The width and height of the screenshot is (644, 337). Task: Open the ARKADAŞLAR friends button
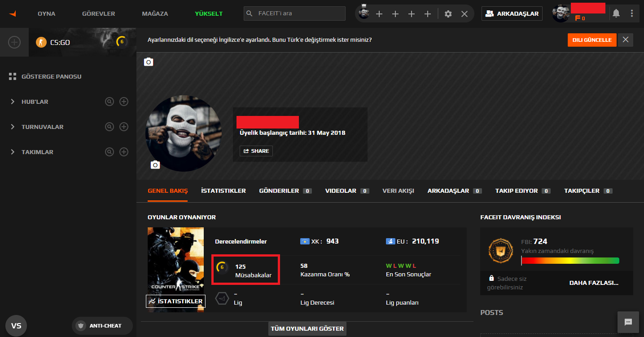pos(512,13)
